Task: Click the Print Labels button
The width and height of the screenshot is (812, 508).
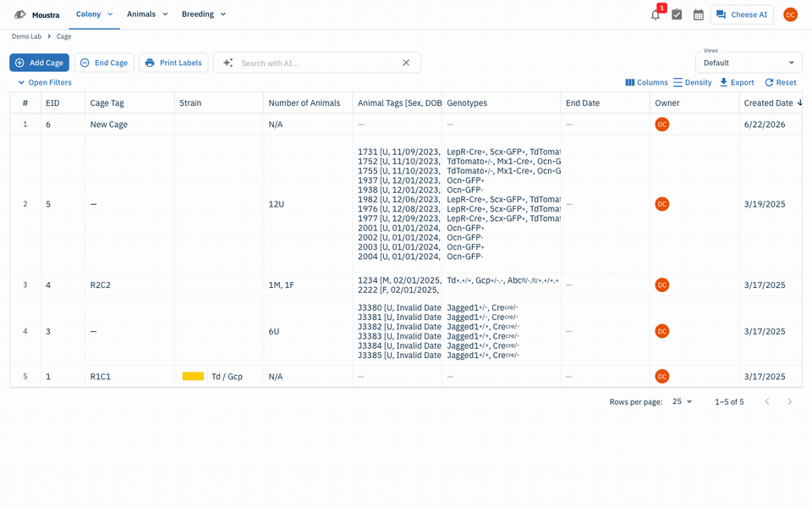Action: tap(173, 63)
